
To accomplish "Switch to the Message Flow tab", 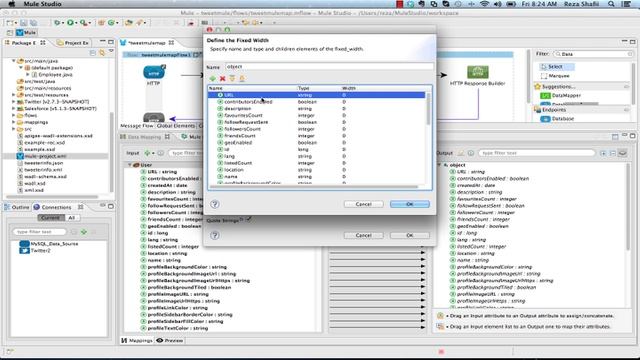I will 137,126.
